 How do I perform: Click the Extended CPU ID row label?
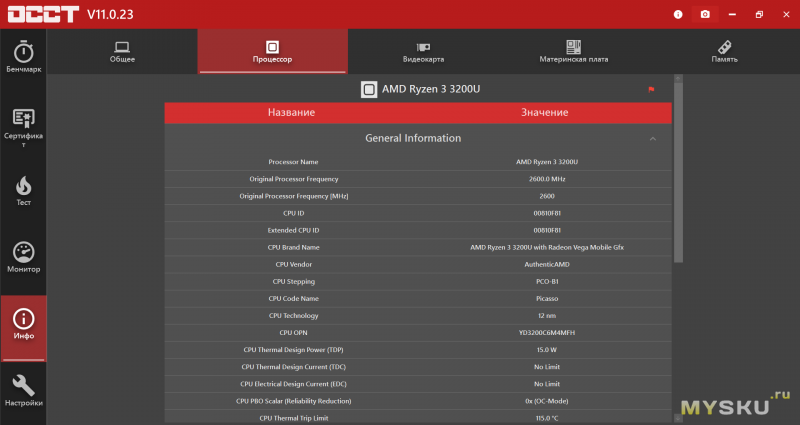(293, 230)
